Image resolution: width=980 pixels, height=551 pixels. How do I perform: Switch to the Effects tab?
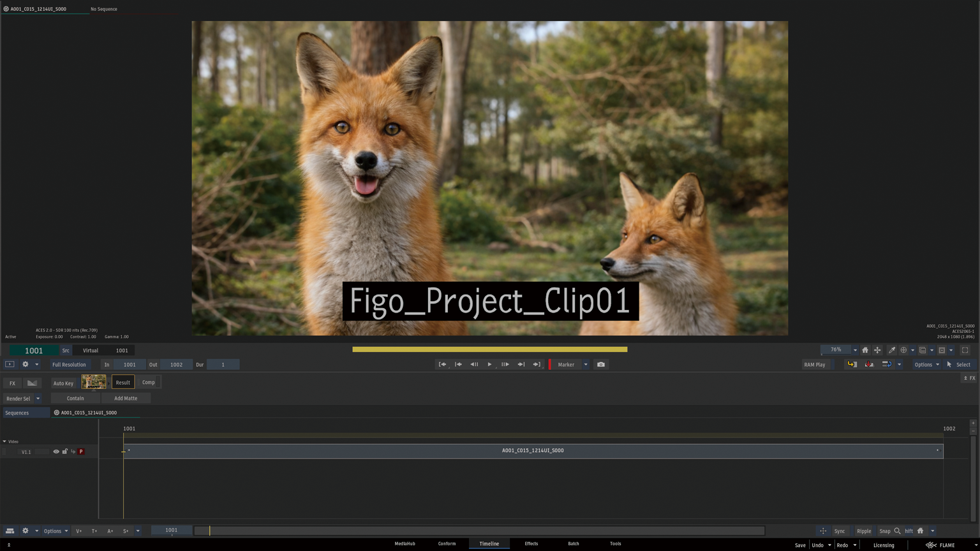(x=531, y=544)
